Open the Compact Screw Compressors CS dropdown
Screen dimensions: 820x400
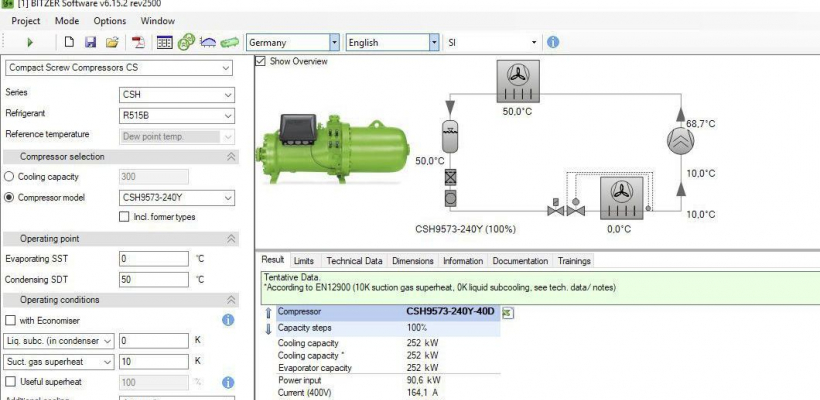click(119, 68)
